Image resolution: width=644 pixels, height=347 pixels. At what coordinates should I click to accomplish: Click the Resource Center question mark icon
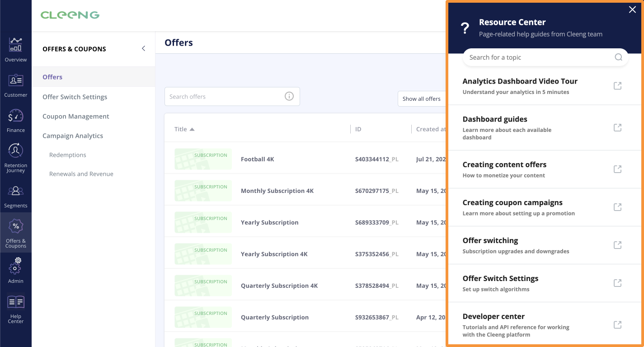coord(465,28)
